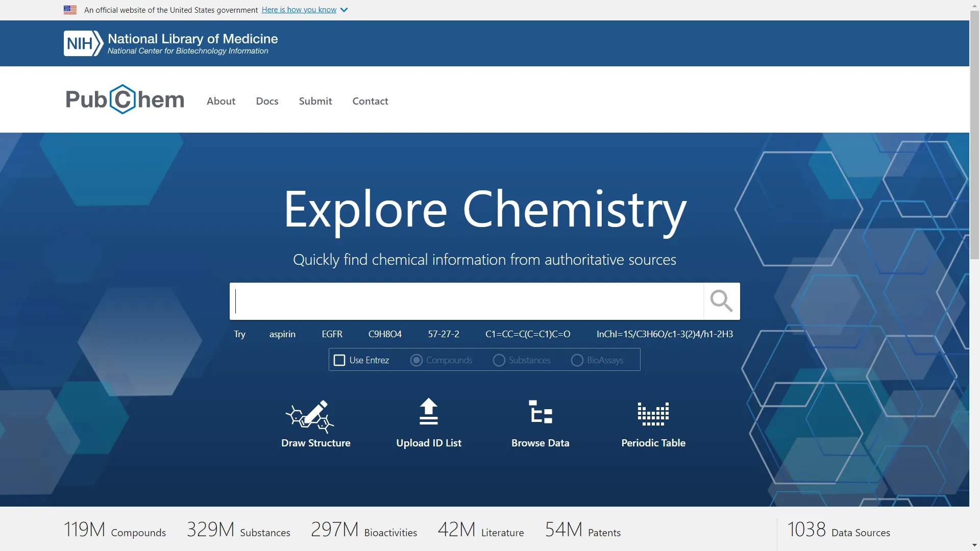This screenshot has width=980, height=551.
Task: Open the About menu
Action: click(220, 101)
